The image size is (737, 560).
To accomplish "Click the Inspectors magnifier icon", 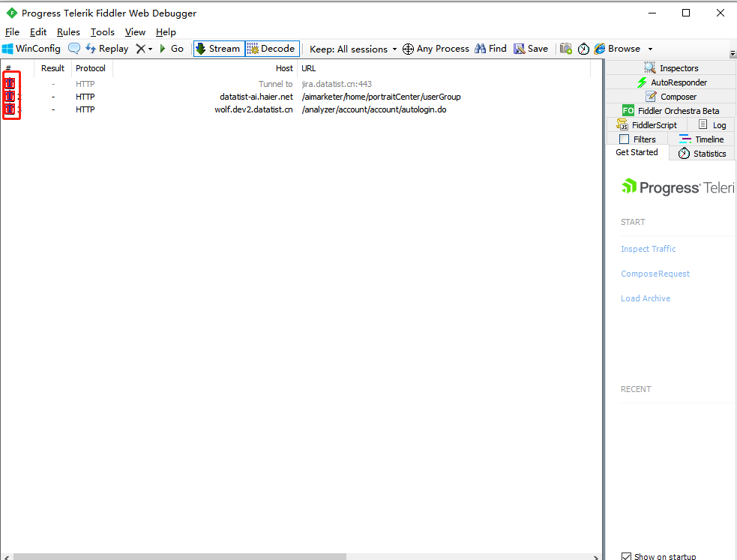I will 649,67.
